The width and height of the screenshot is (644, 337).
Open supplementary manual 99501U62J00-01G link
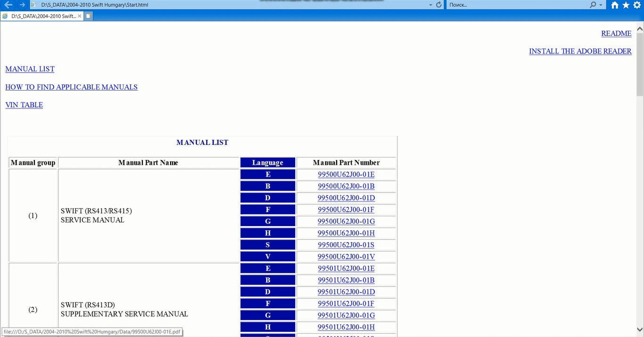pos(346,315)
